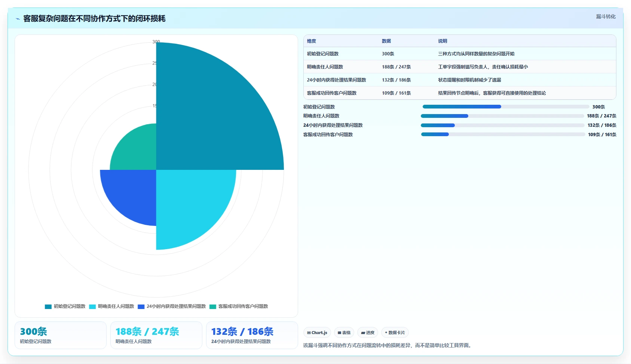Click the 数据 column header

(386, 41)
